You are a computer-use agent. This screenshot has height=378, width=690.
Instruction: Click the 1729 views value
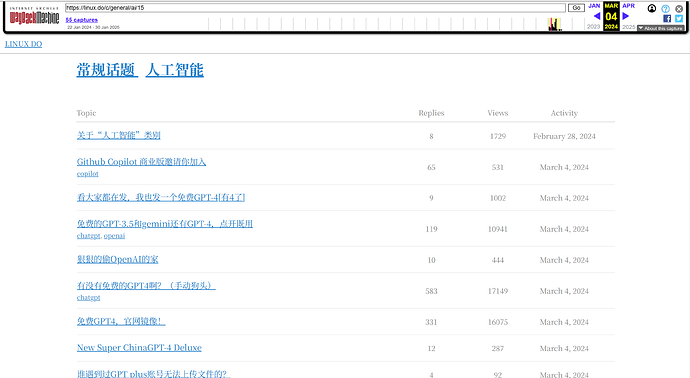[x=498, y=136]
